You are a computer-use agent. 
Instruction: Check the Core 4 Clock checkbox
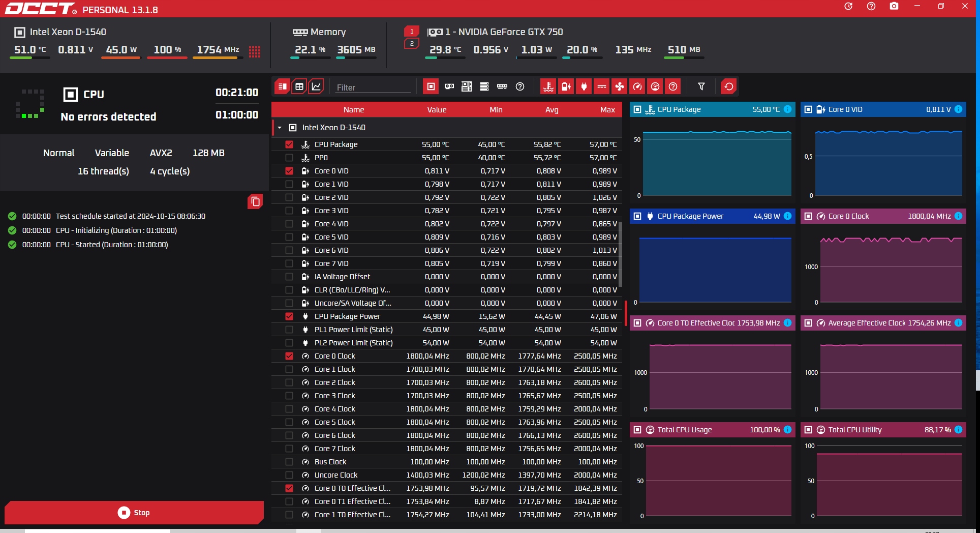pos(289,409)
